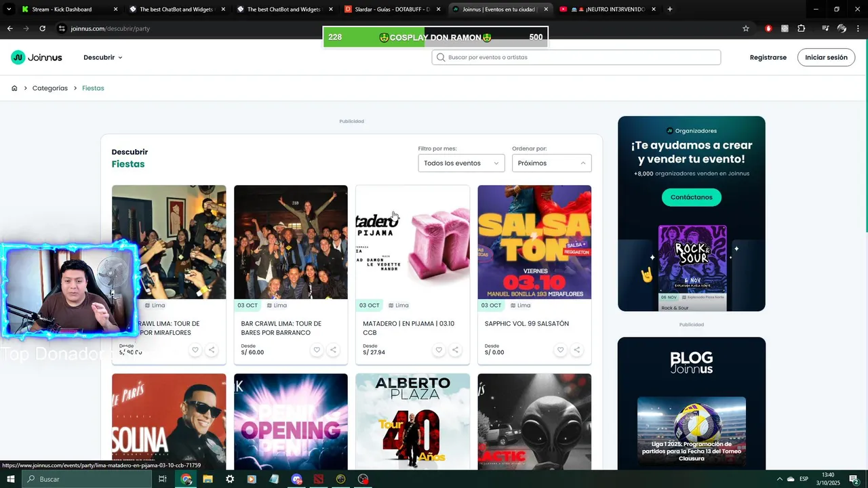Share the SAPPHIC VOL. 99 SALSATÓN event
This screenshot has height=488, width=868.
[x=576, y=350]
